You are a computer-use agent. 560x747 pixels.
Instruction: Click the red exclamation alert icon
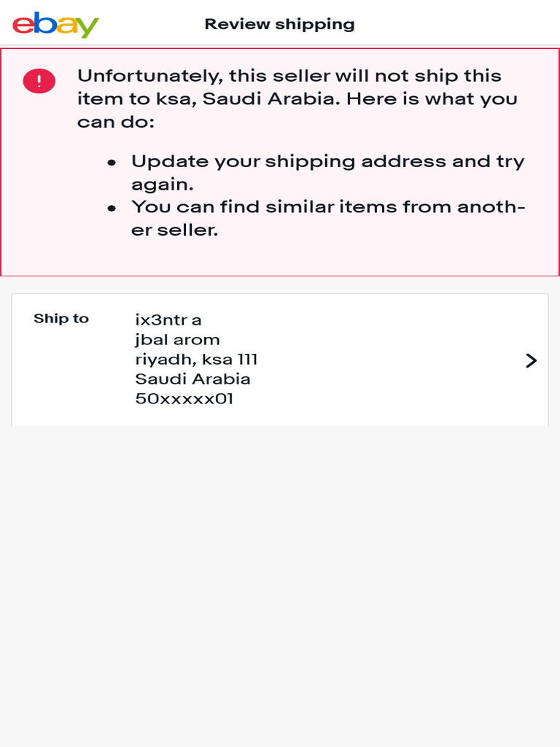point(39,80)
